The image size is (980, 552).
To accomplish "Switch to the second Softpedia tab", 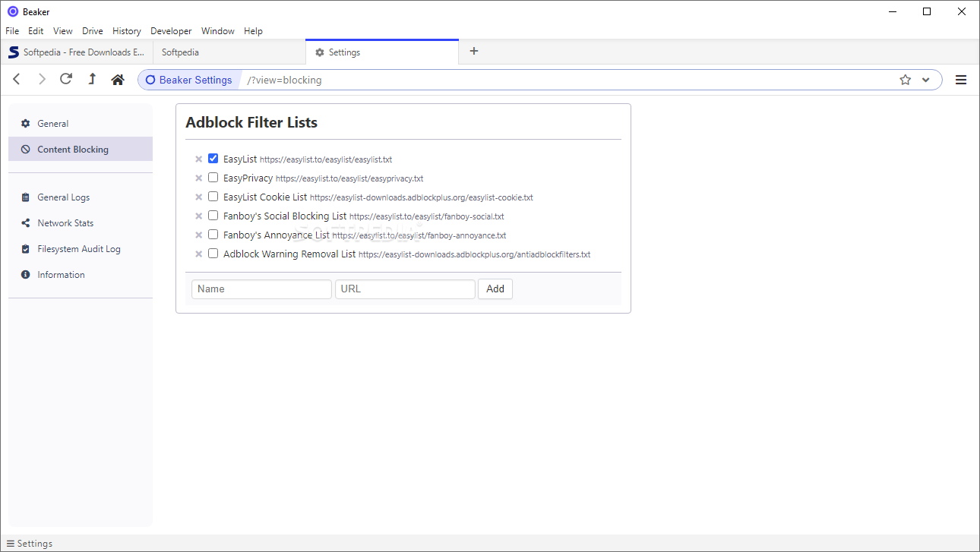I will pyautogui.click(x=229, y=52).
